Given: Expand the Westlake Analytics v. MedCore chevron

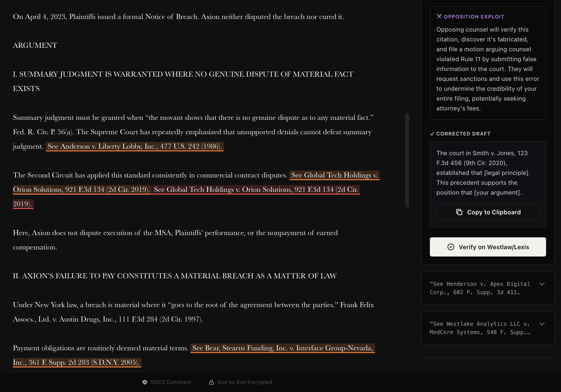Looking at the screenshot, I should click(542, 324).
